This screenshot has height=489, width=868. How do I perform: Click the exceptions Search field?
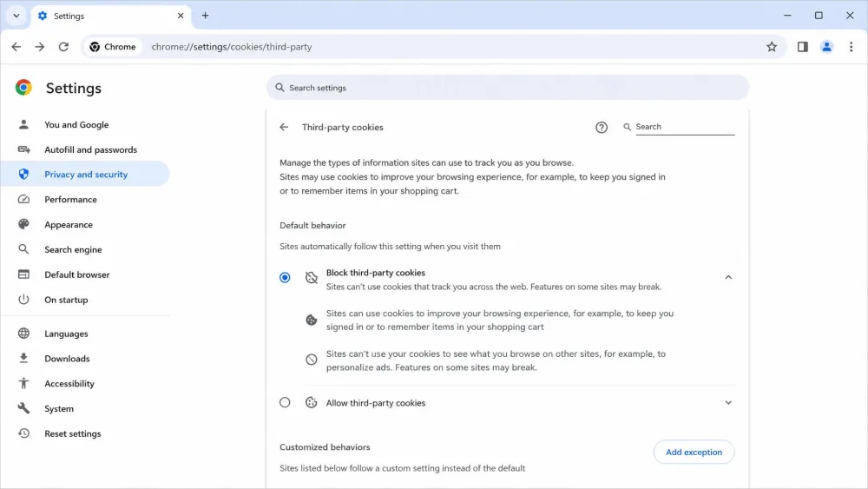point(685,127)
